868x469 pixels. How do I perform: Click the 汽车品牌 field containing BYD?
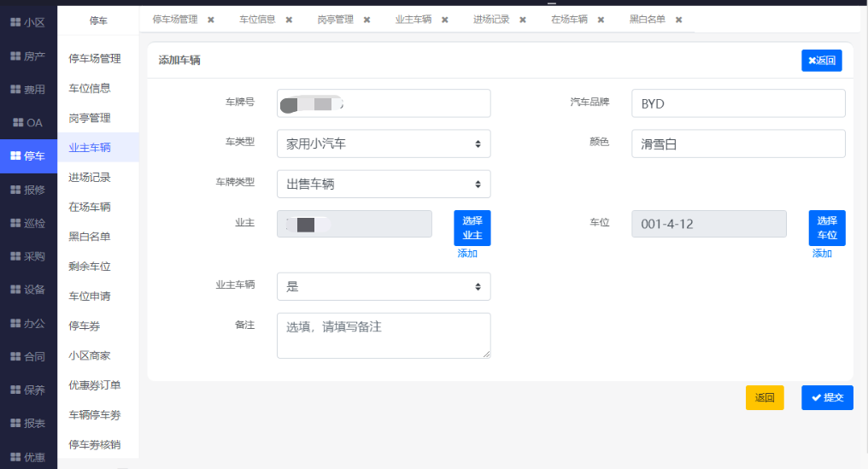pyautogui.click(x=738, y=103)
